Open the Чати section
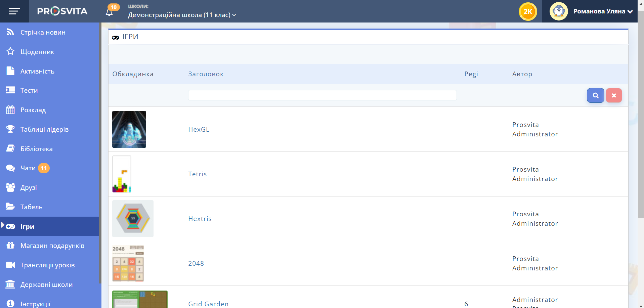Image resolution: width=644 pixels, height=308 pixels. coord(28,168)
